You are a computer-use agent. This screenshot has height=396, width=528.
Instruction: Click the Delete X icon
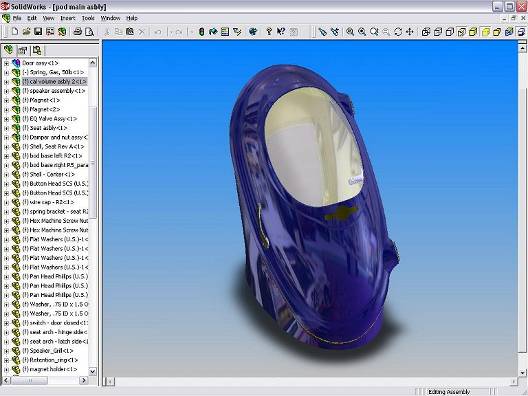point(141,32)
